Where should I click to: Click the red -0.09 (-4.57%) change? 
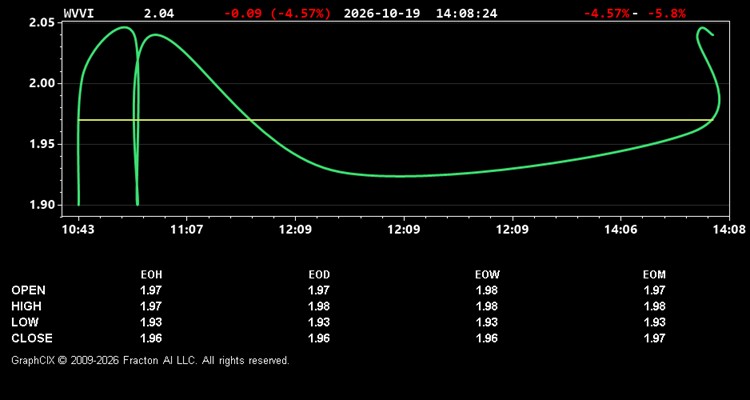(277, 13)
